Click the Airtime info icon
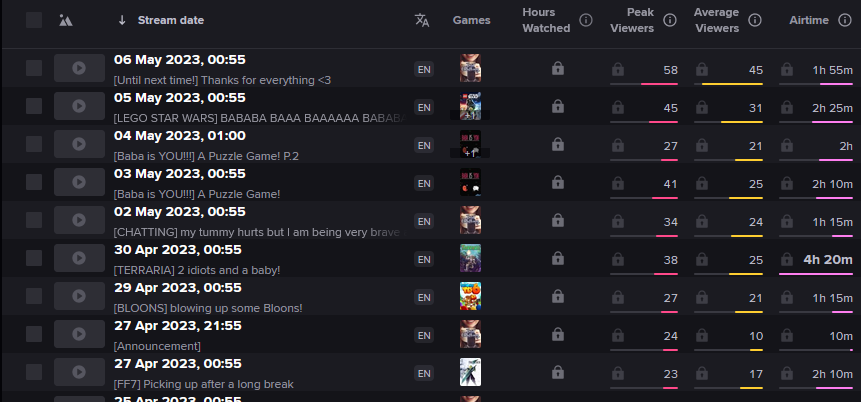 pos(845,20)
